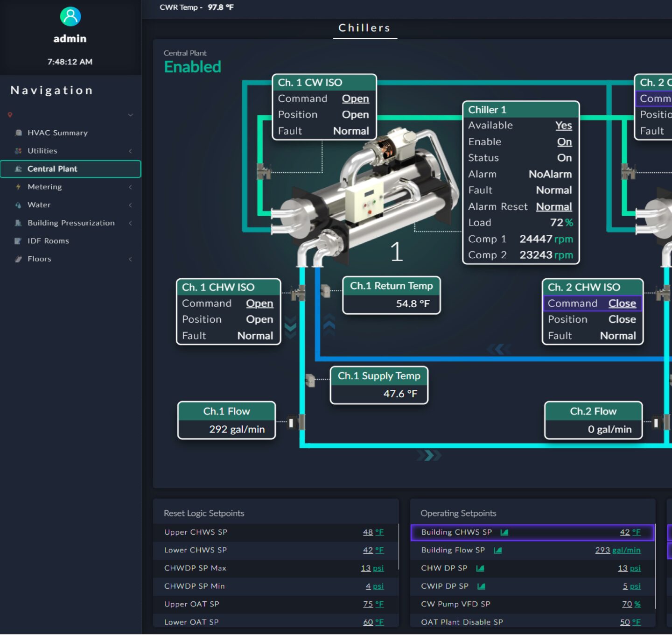
Task: Expand the location selector chevron
Action: (x=131, y=115)
